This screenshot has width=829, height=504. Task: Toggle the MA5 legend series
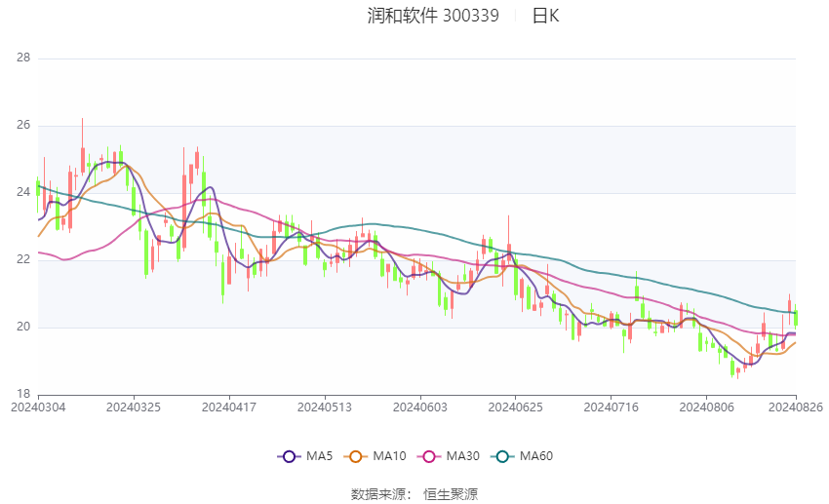[305, 456]
